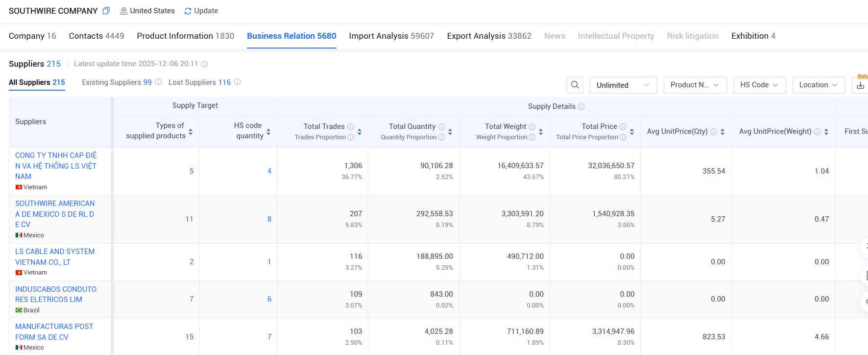This screenshot has width=868, height=355.
Task: Click product types count 11 for Southwire Mexico
Action: coord(189,219)
